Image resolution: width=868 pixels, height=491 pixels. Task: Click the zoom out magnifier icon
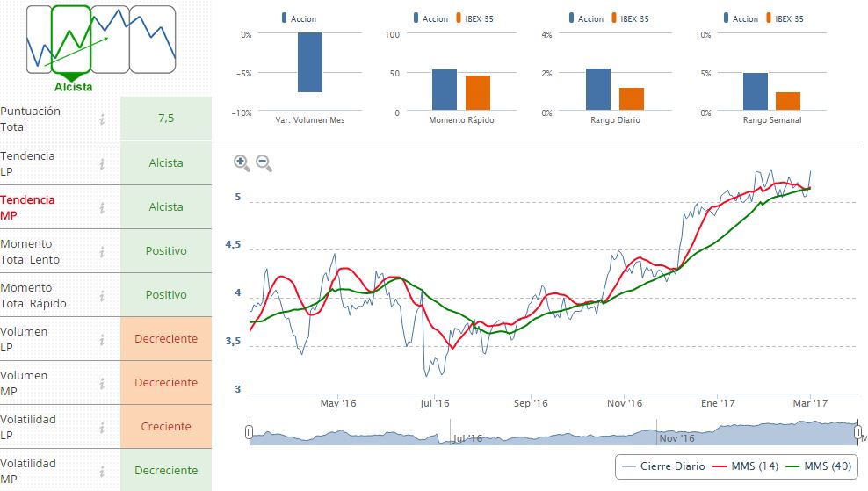click(x=264, y=162)
